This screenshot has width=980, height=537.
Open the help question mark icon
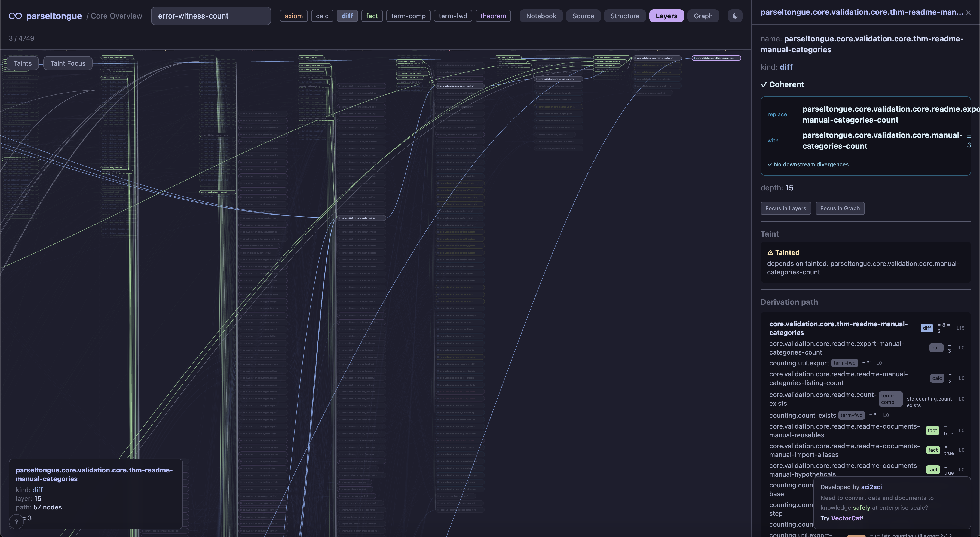[16, 522]
